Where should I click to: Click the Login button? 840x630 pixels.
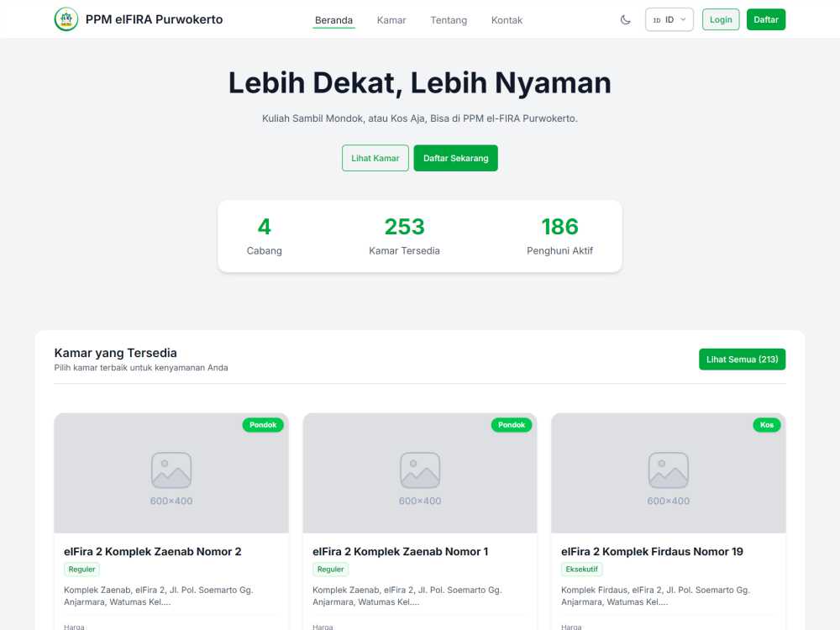tap(721, 20)
